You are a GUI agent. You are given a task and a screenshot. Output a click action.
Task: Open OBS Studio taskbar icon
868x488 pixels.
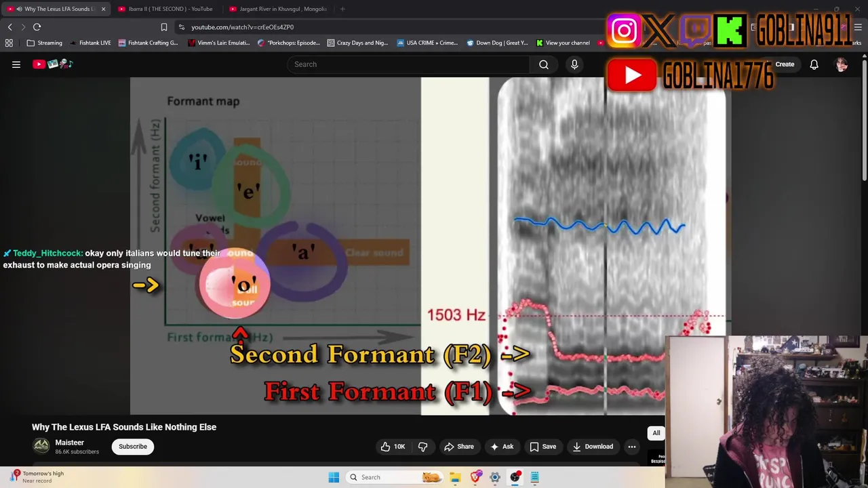pos(515,477)
